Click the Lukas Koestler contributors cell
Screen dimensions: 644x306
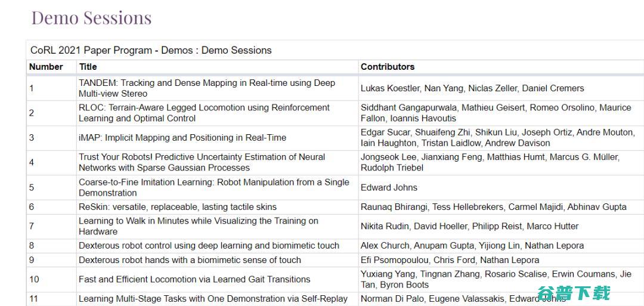(472, 88)
